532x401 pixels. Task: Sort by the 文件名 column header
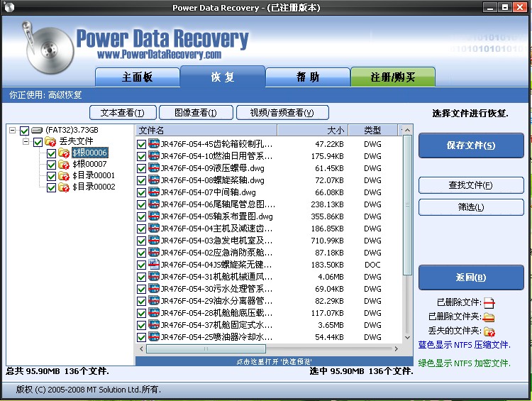(x=206, y=130)
